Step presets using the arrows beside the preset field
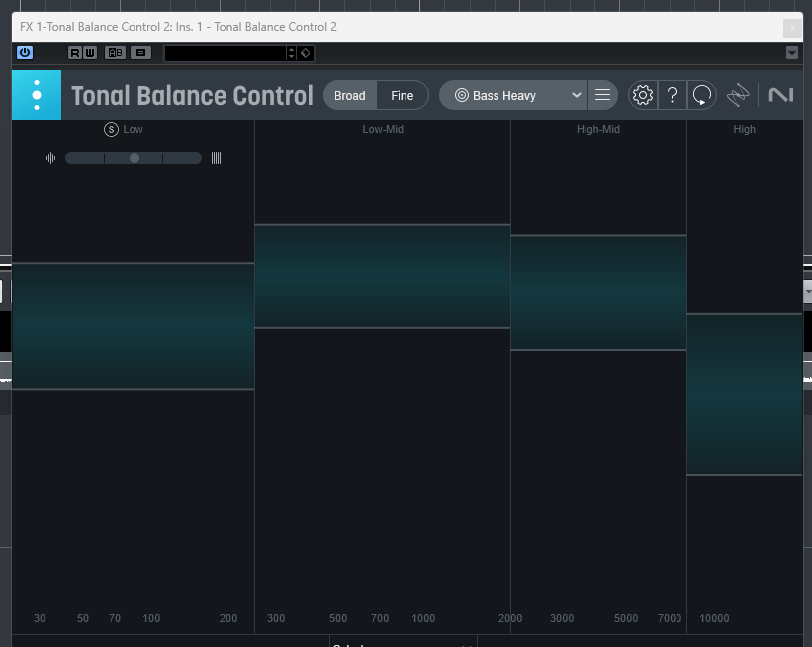 point(291,52)
